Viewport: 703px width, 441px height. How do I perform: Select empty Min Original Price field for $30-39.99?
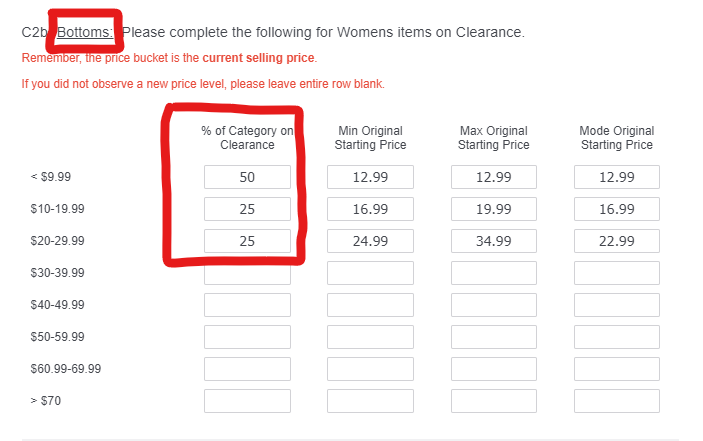(x=370, y=273)
